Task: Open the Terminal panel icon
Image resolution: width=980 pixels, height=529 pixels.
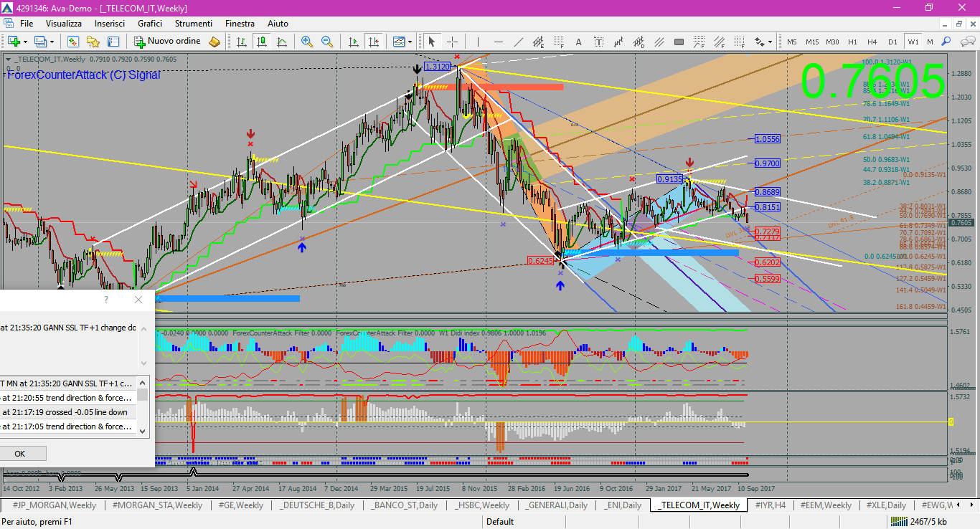Action: (x=113, y=42)
